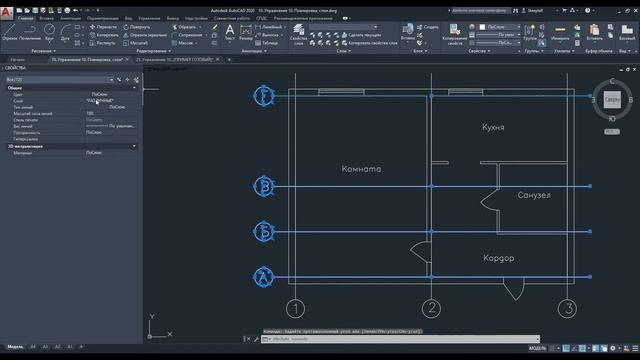Click the Сделать текущим (Make Current) layer button
Viewport: 640px width, 360px height.
[361, 35]
